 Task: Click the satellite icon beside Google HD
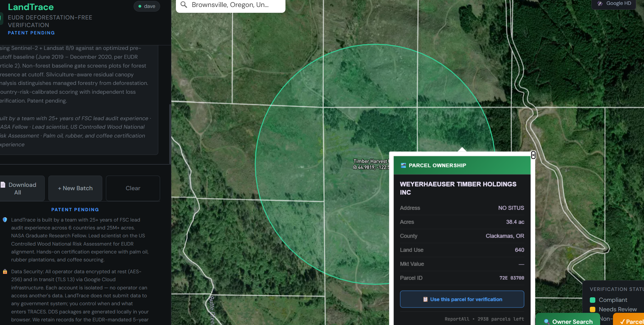600,3
